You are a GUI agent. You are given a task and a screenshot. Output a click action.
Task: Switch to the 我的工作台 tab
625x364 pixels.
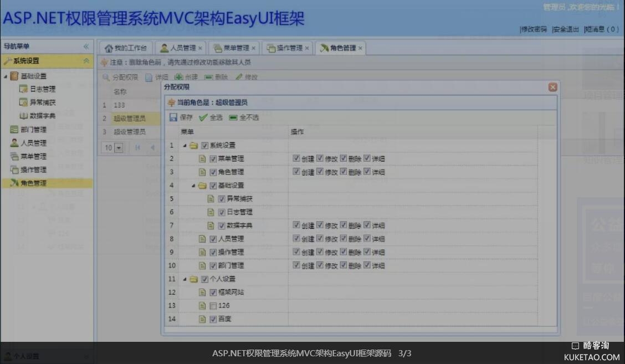pyautogui.click(x=126, y=48)
